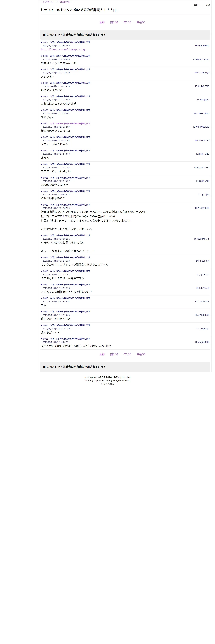
Task: Click post 0012 message これ年齢制限ある？
Action: pyautogui.click(x=53, y=198)
